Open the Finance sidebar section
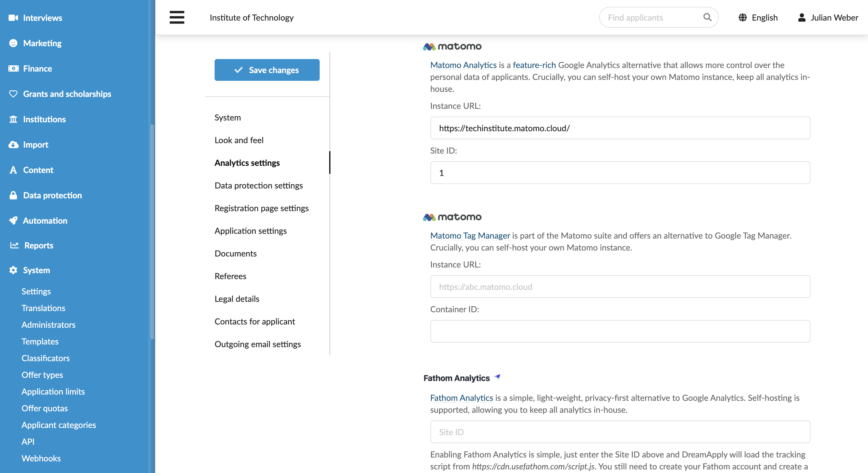This screenshot has width=868, height=473. tap(37, 69)
